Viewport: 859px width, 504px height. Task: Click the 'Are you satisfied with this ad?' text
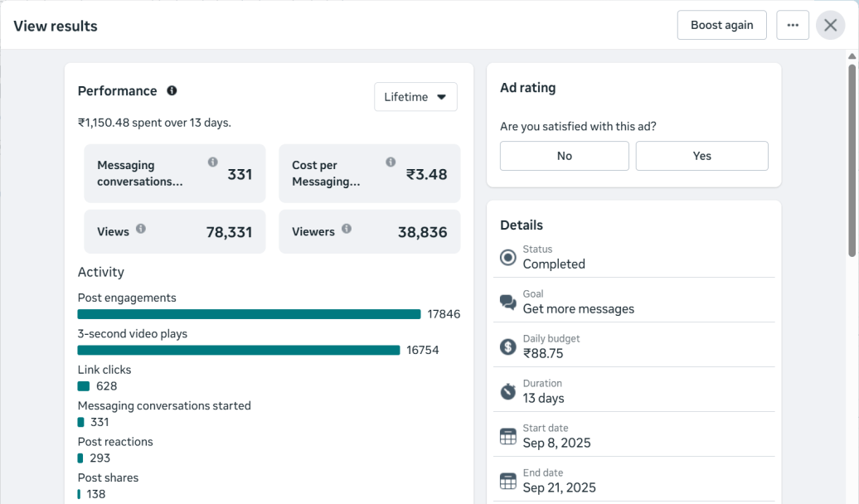pos(578,127)
